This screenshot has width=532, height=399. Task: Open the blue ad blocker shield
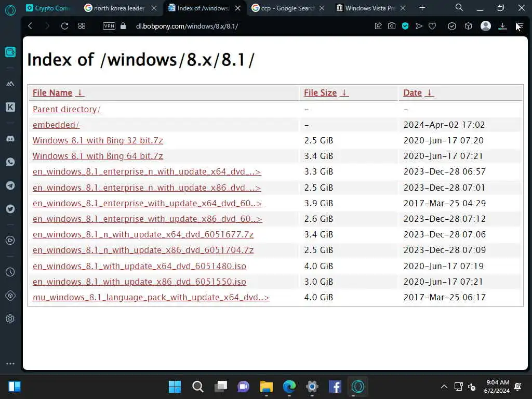(x=405, y=26)
